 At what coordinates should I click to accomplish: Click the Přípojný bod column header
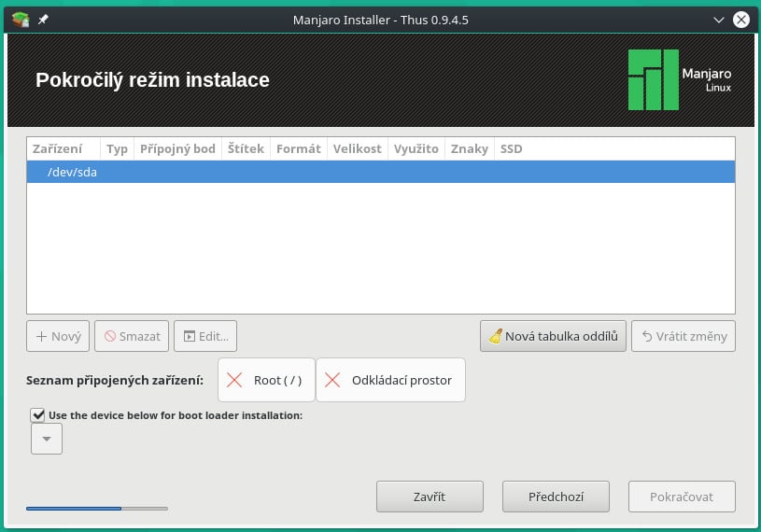[x=177, y=149]
